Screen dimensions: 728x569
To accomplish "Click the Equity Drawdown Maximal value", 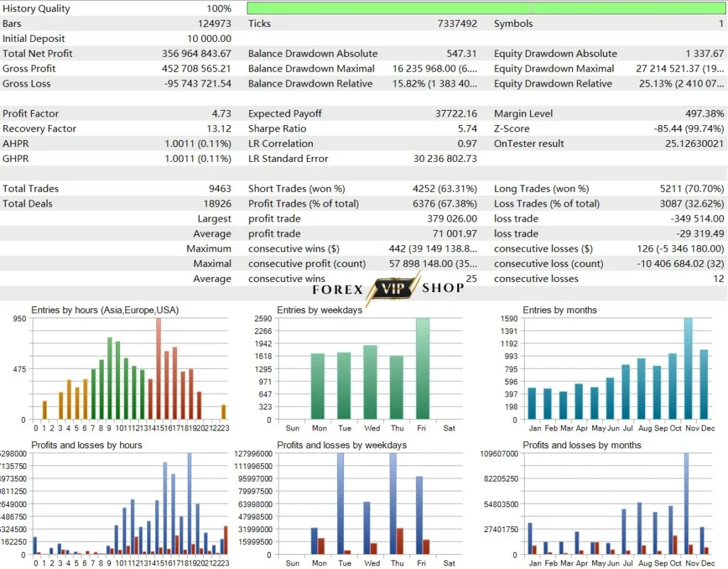I will pos(680,69).
